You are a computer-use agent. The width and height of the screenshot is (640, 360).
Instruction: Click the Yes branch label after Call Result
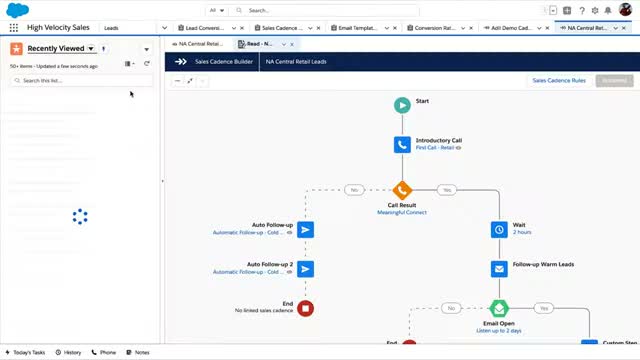(x=447, y=190)
